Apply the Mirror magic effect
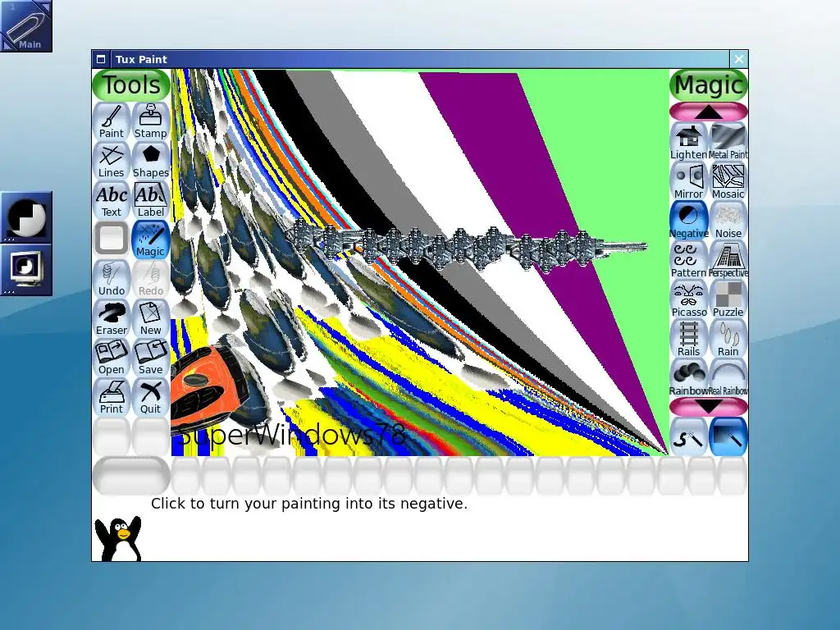This screenshot has width=840, height=630. (689, 181)
